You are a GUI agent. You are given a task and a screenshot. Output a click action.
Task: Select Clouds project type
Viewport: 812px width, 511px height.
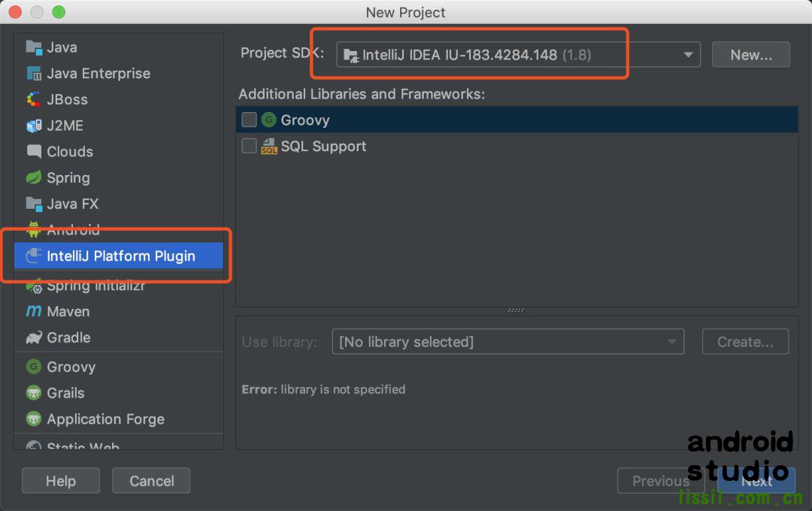pyautogui.click(x=119, y=151)
